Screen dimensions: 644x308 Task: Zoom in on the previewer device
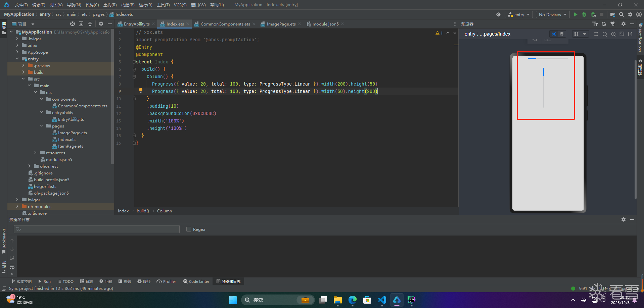[613, 34]
